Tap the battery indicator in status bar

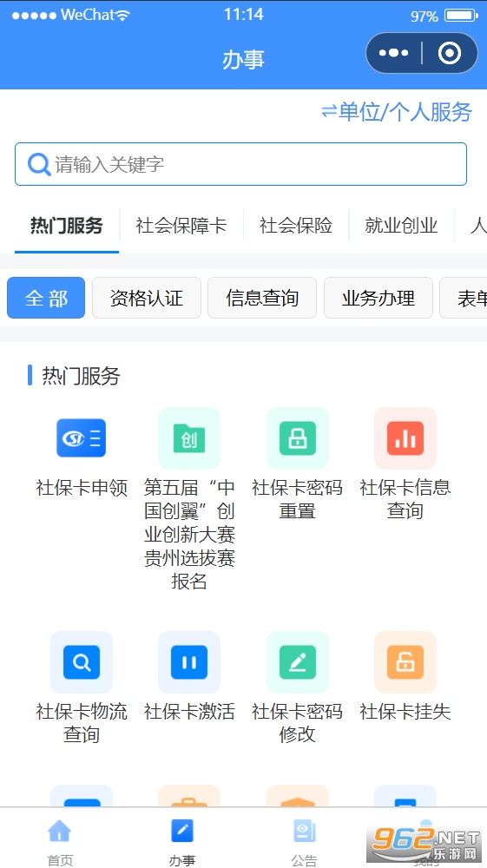pos(462,16)
